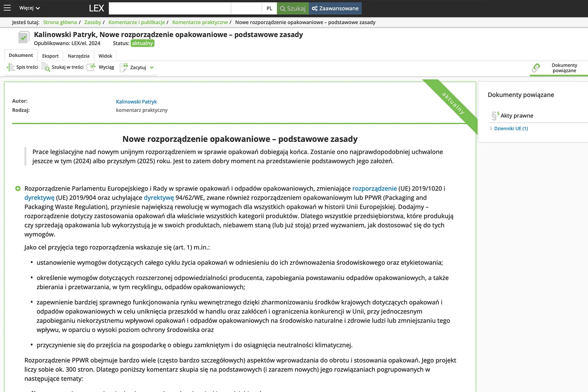Screen dimensions: 588x392
Task: Open the Widok tab
Action: click(x=105, y=56)
